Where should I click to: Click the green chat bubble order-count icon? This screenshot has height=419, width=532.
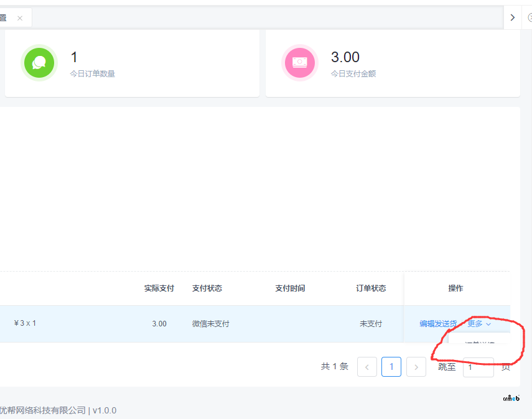tap(39, 63)
